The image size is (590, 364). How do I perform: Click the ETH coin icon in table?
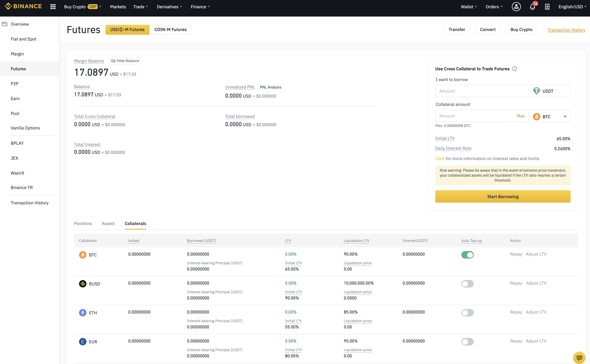click(83, 313)
